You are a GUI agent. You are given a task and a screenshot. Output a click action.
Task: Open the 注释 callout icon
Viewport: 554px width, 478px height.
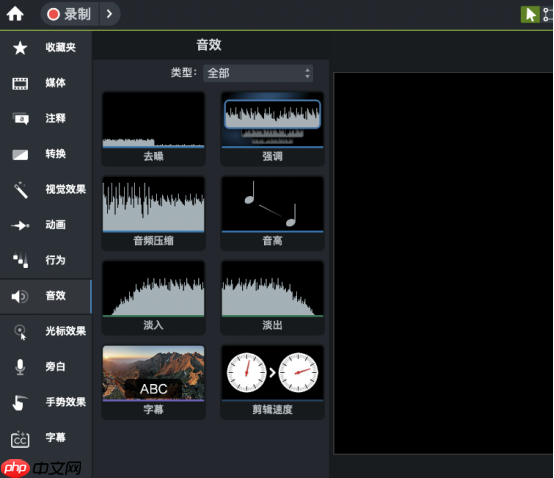pyautogui.click(x=20, y=119)
